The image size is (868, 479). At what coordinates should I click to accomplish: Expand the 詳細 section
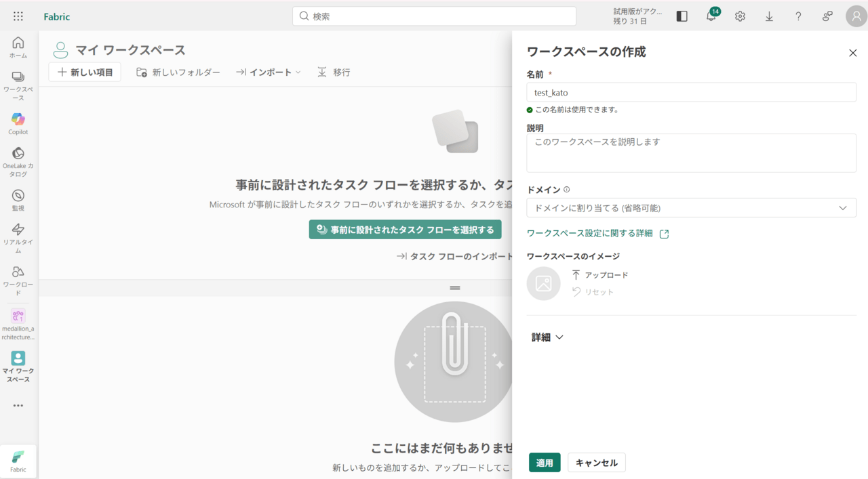[547, 337]
